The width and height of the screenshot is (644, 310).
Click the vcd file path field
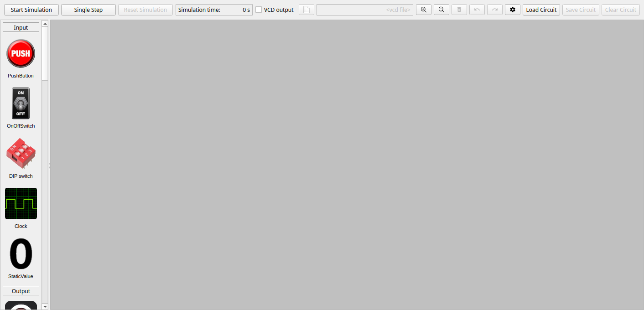pyautogui.click(x=365, y=10)
